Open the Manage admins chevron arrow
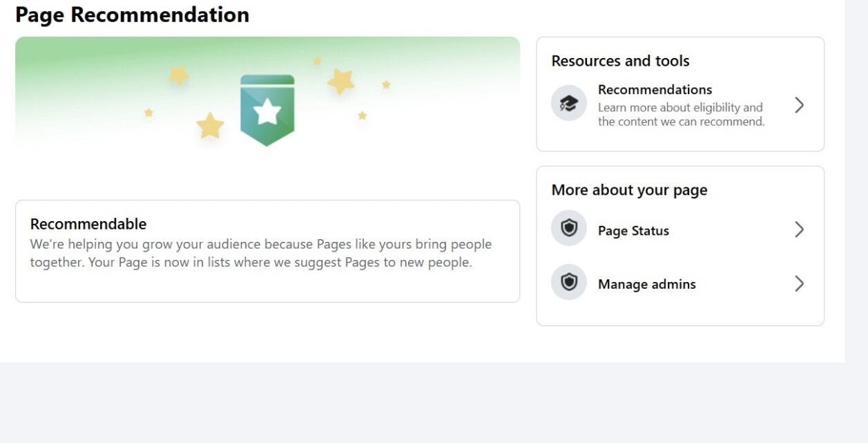This screenshot has height=443, width=868. [799, 283]
